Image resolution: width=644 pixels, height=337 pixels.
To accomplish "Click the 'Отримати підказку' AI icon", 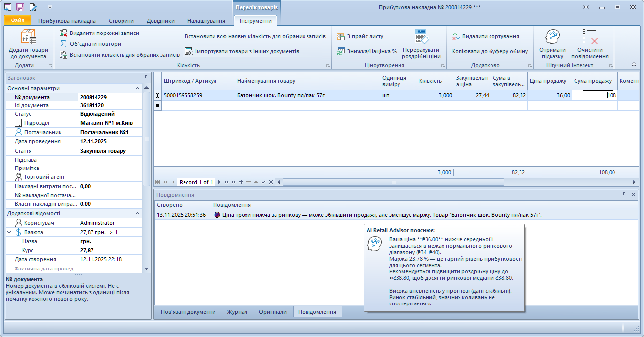I will pos(552,37).
